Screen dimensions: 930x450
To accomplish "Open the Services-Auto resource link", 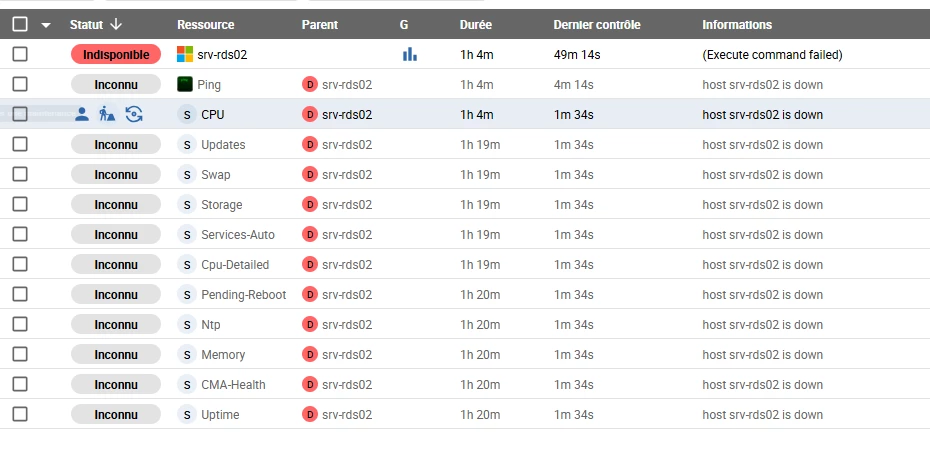I will click(237, 234).
